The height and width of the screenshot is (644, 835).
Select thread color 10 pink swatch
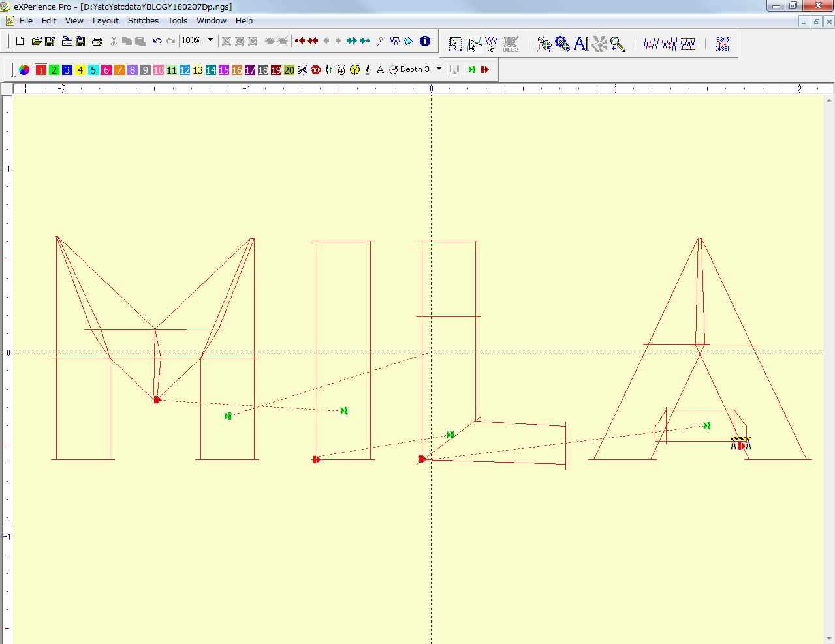(159, 70)
